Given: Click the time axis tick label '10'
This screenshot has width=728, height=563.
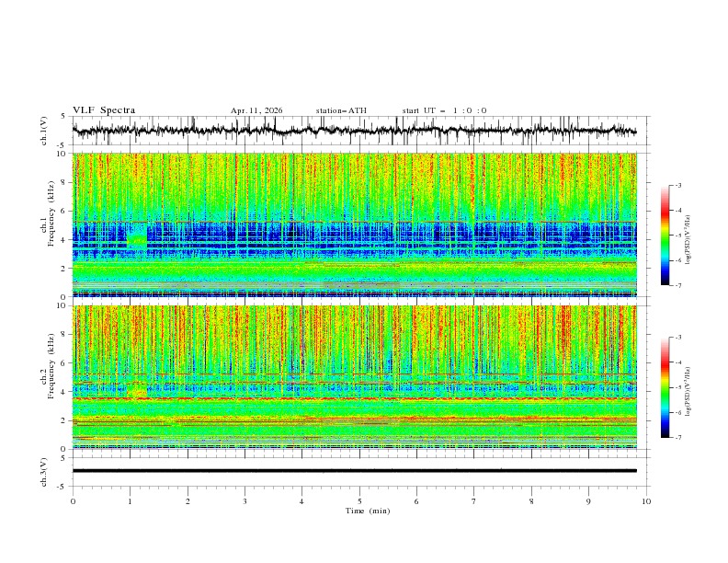Looking at the screenshot, I should coord(646,501).
